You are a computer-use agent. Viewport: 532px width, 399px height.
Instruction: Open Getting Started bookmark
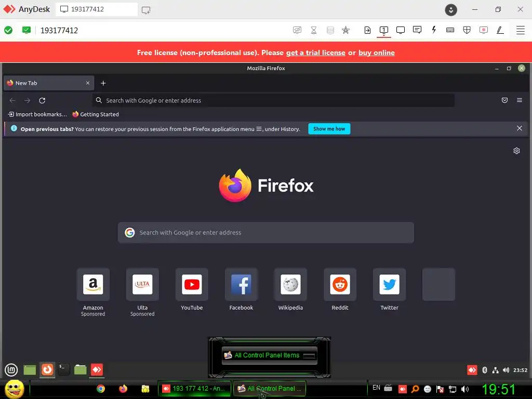click(96, 114)
